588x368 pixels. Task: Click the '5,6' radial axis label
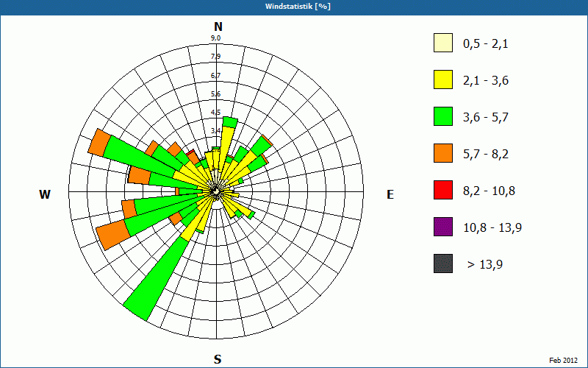215,94
